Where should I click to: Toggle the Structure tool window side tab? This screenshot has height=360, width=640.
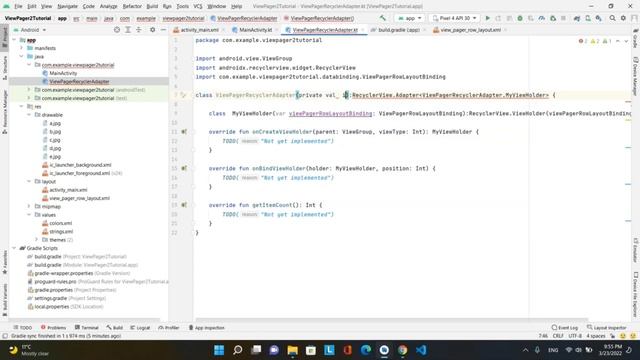pyautogui.click(x=4, y=68)
